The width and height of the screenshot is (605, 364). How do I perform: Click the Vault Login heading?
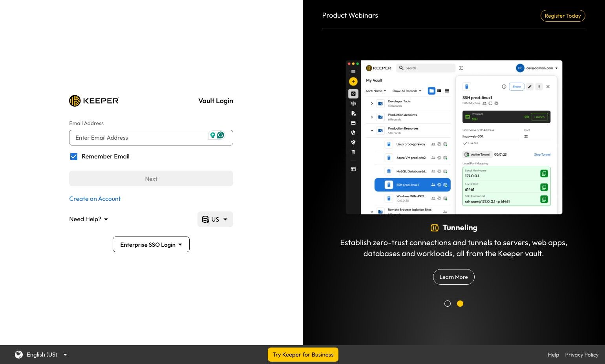pos(216,101)
